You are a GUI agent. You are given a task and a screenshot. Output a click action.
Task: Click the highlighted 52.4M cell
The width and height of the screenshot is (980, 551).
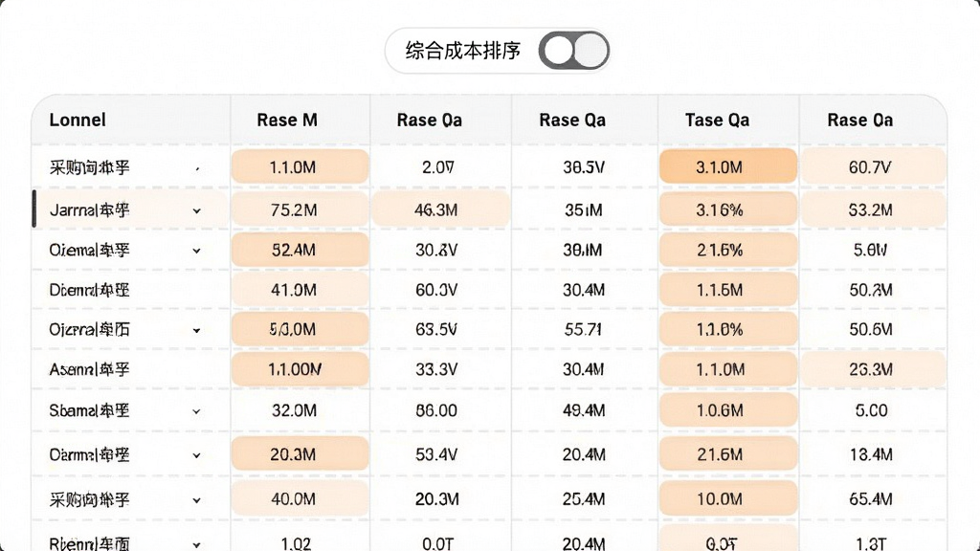tap(300, 250)
